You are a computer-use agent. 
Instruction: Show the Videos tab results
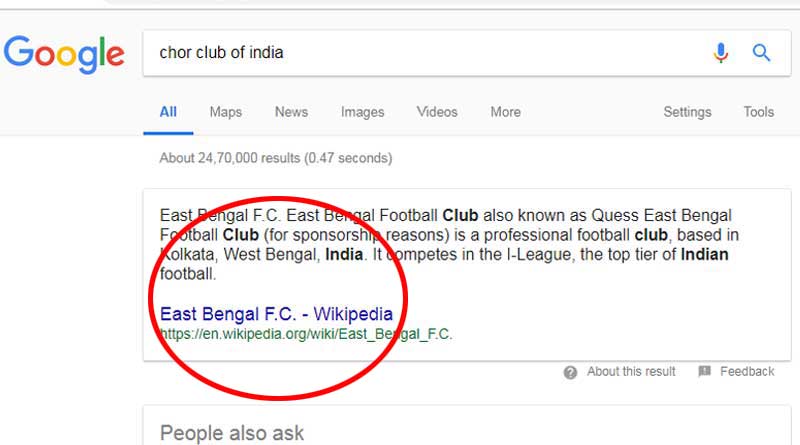click(x=437, y=112)
